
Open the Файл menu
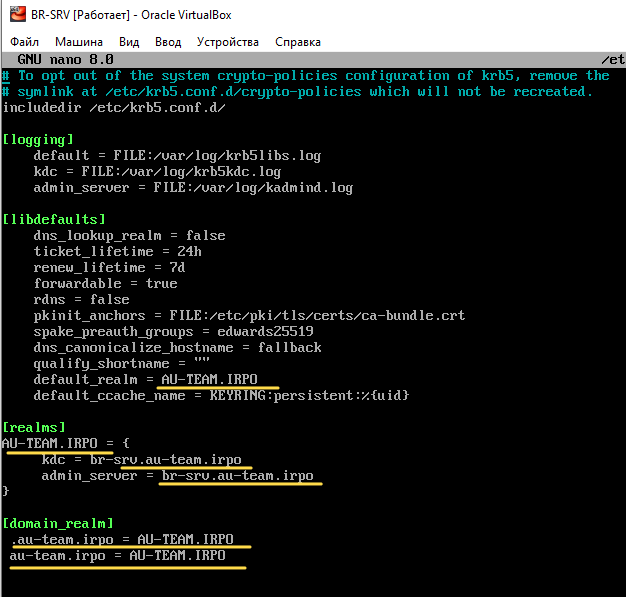(24, 42)
